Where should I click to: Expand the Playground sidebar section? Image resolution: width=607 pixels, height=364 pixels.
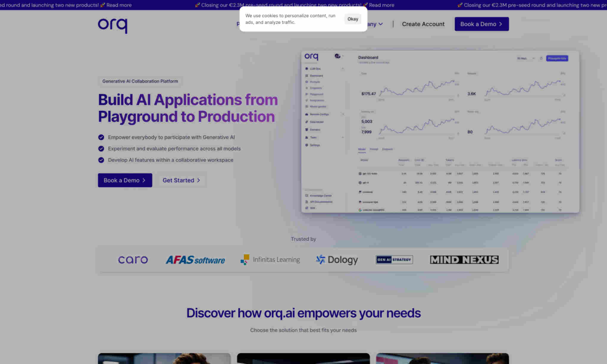[x=316, y=94]
